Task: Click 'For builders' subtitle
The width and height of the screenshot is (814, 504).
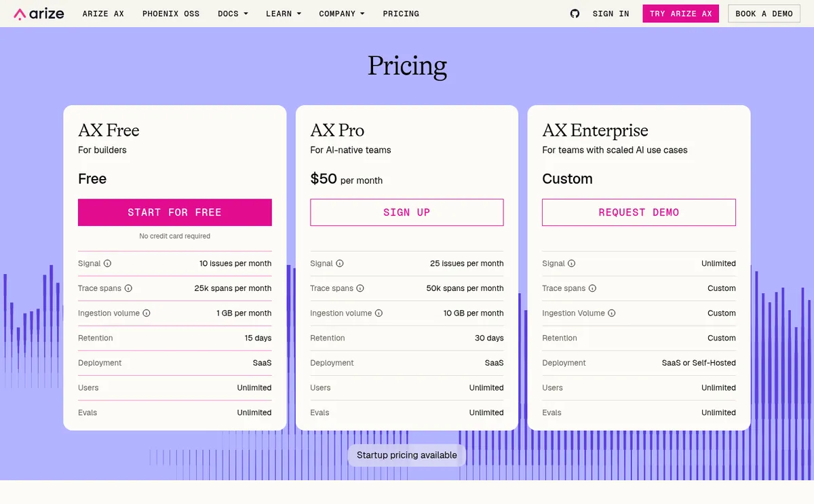Action: tap(102, 150)
